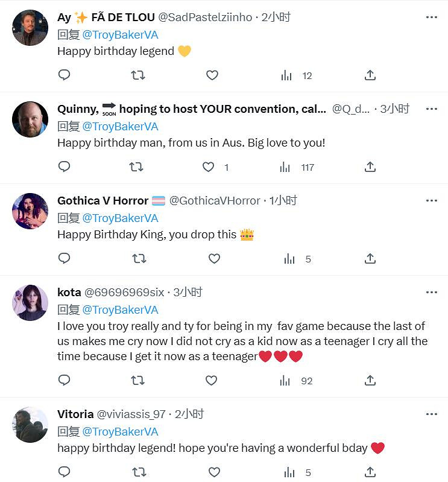
Task: Share Ay's Happy birthday legend tweet
Action: pyautogui.click(x=370, y=75)
